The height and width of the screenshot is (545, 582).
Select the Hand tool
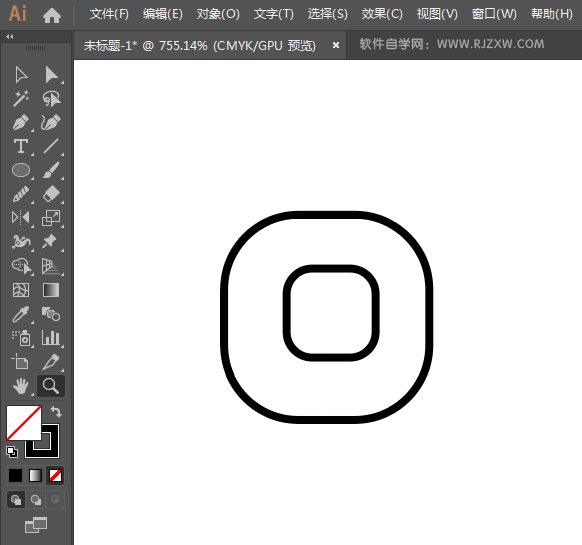click(x=21, y=386)
